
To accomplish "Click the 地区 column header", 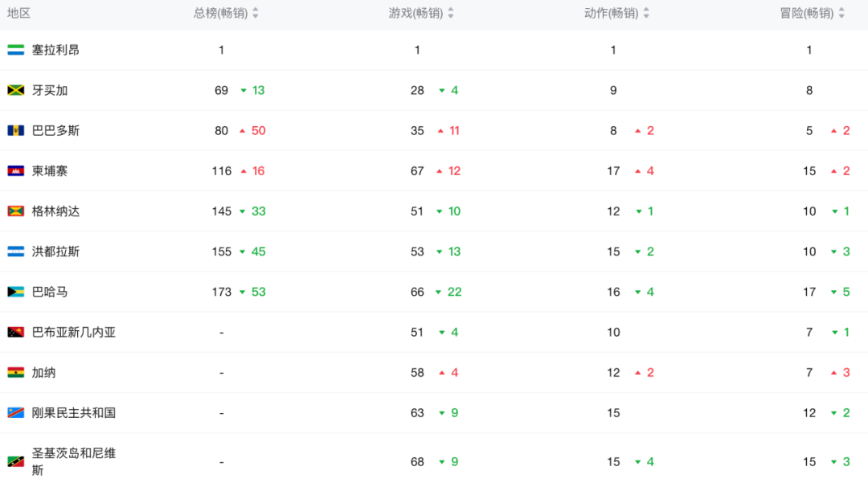I will (x=19, y=13).
